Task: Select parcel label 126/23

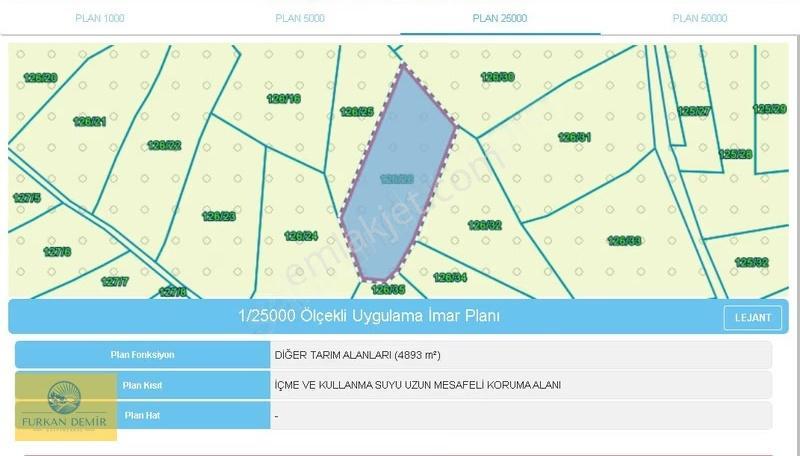Action: [x=219, y=216]
